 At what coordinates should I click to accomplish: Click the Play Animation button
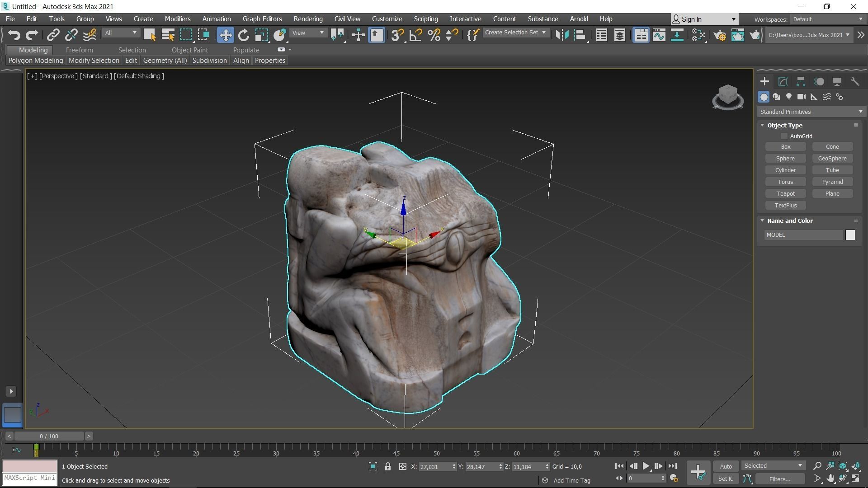click(x=646, y=466)
